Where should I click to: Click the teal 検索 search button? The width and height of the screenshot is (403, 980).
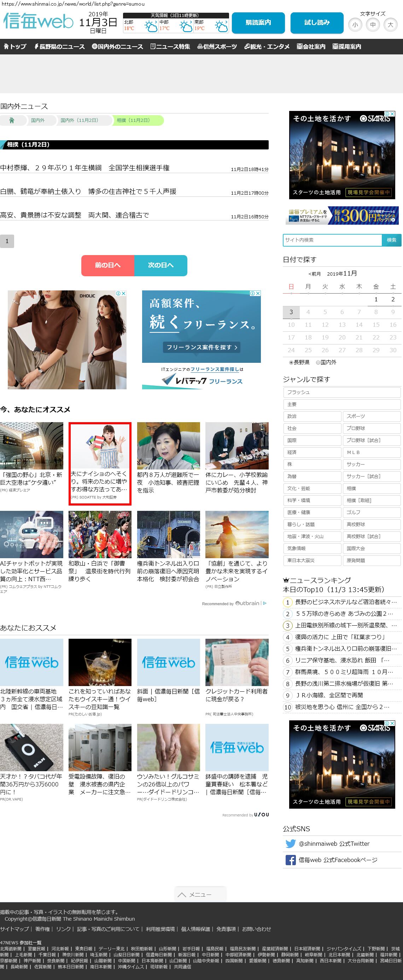(391, 240)
